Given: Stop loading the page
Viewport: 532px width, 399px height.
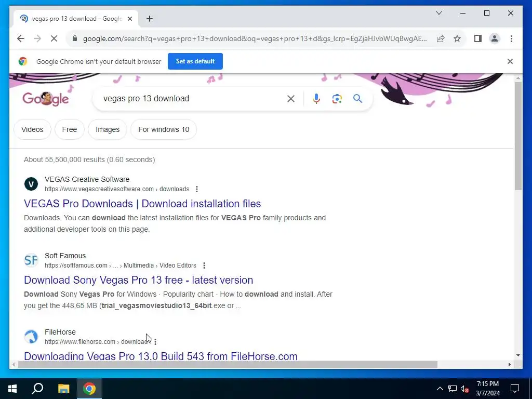Looking at the screenshot, I should 54,38.
